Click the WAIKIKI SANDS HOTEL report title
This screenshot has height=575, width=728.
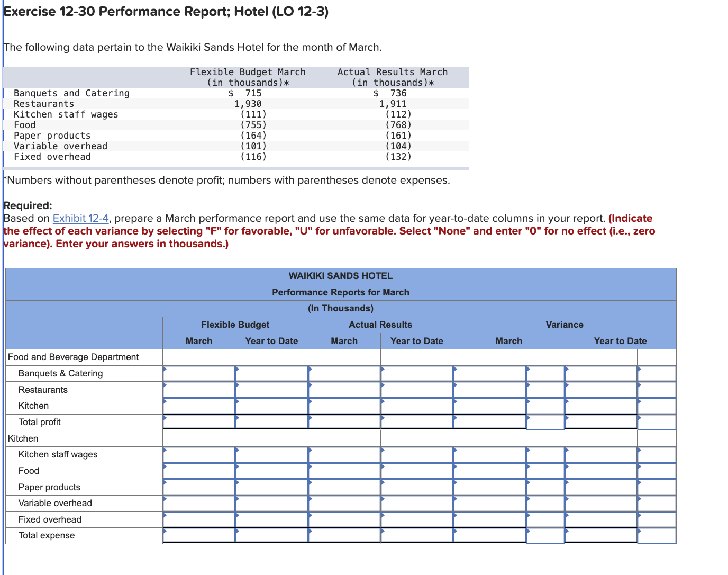pyautogui.click(x=341, y=276)
